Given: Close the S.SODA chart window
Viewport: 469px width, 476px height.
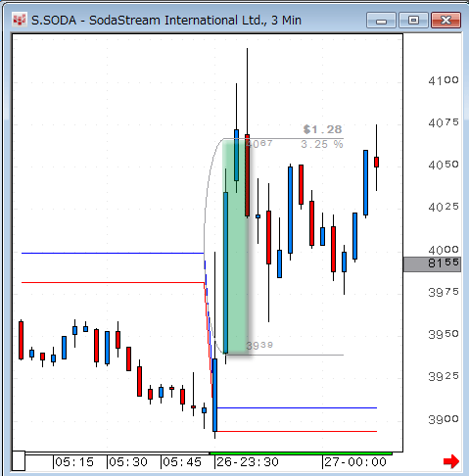Looking at the screenshot, I should (446, 21).
